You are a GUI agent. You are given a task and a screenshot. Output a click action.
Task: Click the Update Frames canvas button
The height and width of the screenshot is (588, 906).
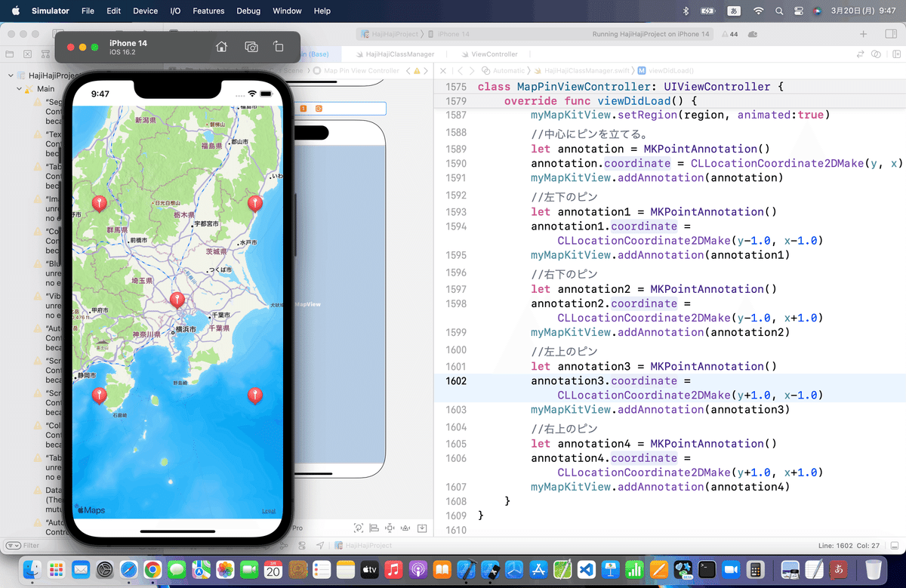[359, 528]
